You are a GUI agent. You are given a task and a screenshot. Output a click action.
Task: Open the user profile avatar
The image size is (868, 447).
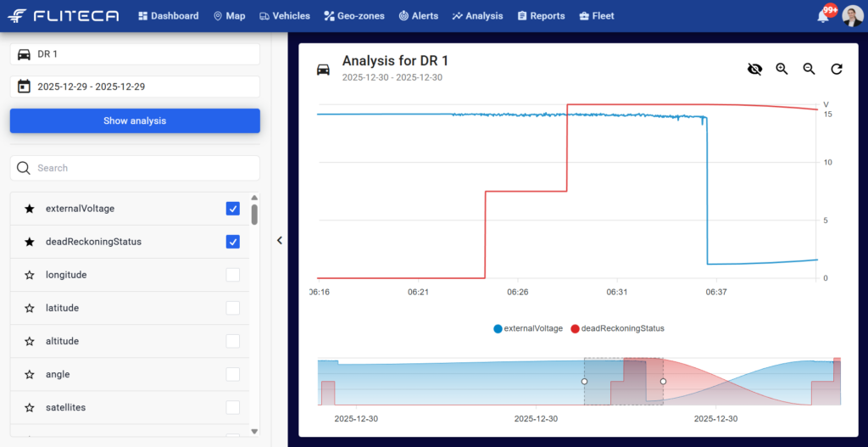click(x=852, y=16)
